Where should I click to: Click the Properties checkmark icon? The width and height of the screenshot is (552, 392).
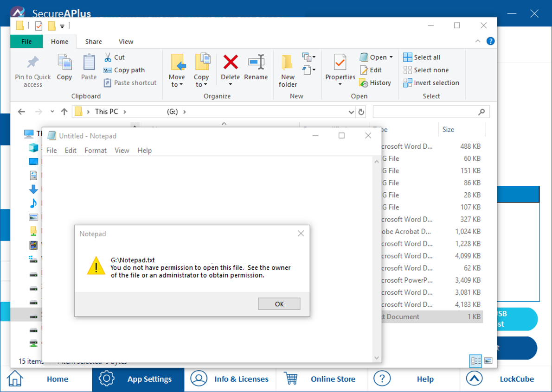tap(340, 62)
